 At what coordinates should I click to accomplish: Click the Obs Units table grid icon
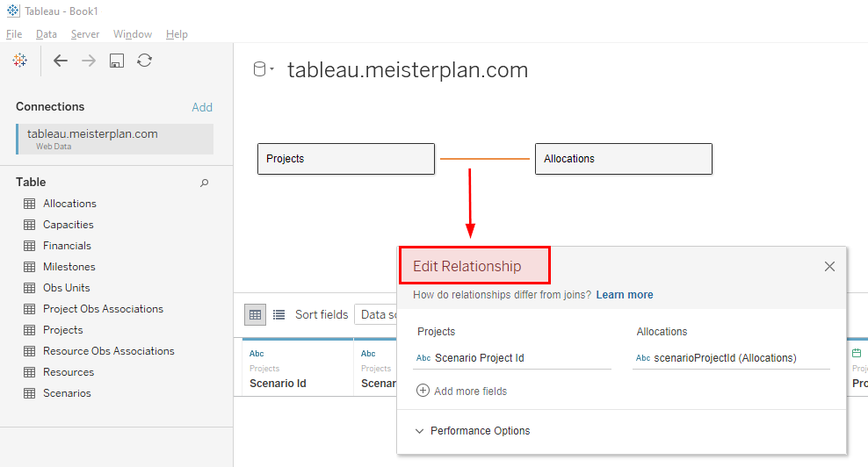tap(29, 288)
